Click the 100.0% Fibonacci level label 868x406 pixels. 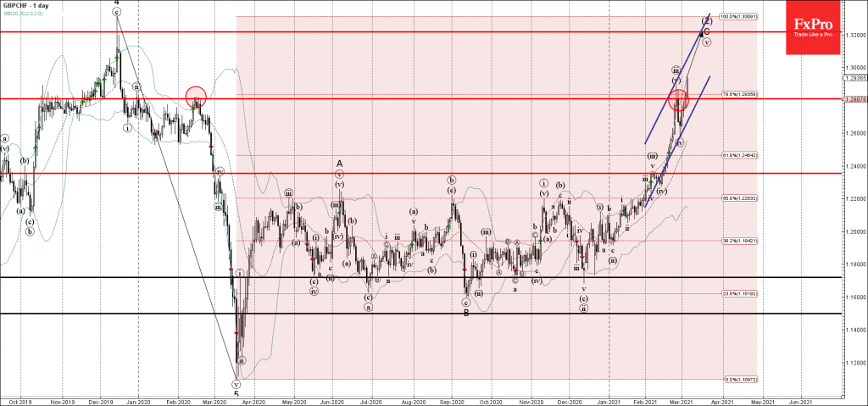click(x=737, y=16)
